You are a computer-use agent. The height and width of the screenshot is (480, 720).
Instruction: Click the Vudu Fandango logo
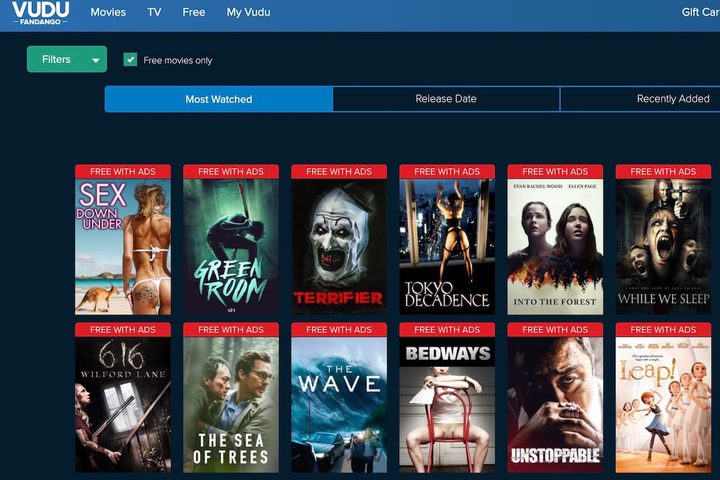coord(41,13)
